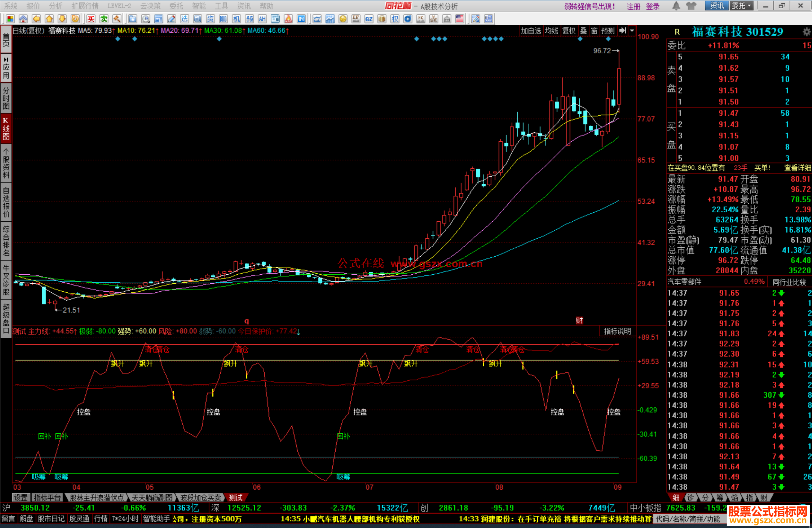Click the IPO toolbar icon
The height and width of the screenshot is (528, 812).
(301, 19)
